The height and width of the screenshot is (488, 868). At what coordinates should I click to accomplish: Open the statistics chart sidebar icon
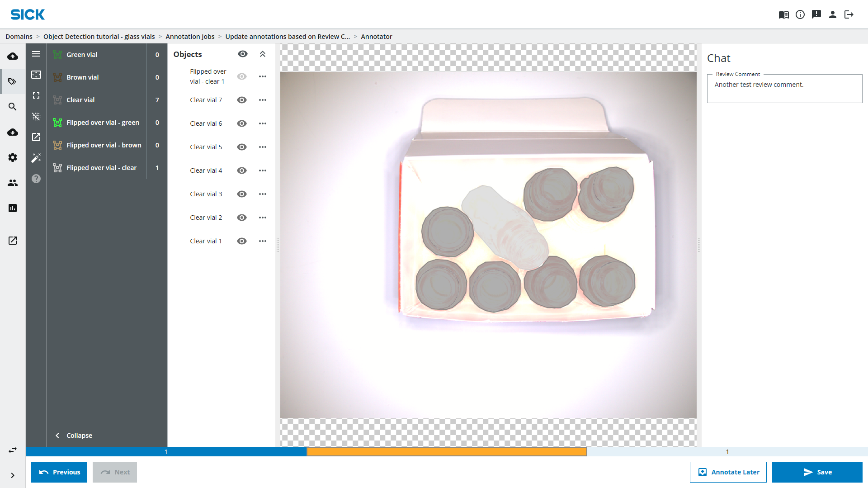click(13, 208)
